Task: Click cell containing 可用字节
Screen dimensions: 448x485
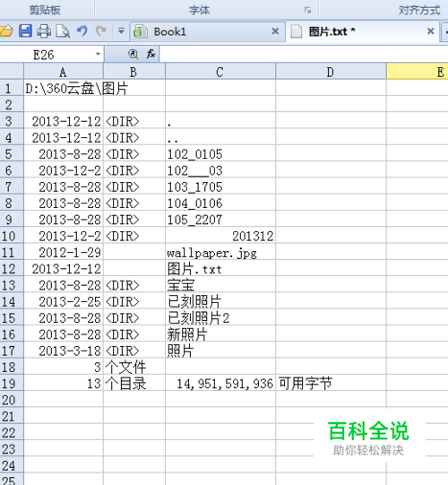Action: [331, 384]
